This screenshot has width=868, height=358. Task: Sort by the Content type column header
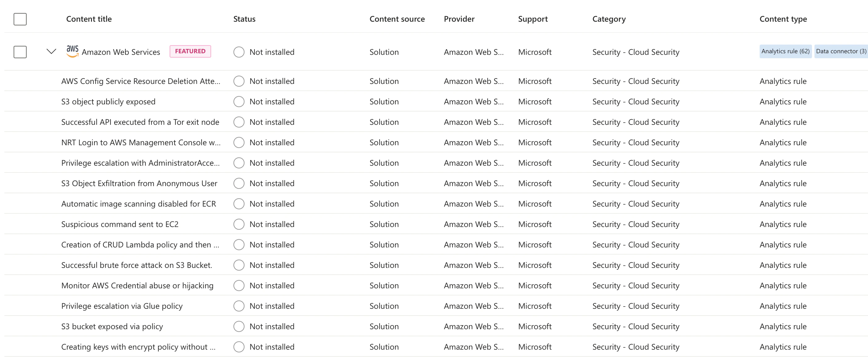pyautogui.click(x=783, y=19)
